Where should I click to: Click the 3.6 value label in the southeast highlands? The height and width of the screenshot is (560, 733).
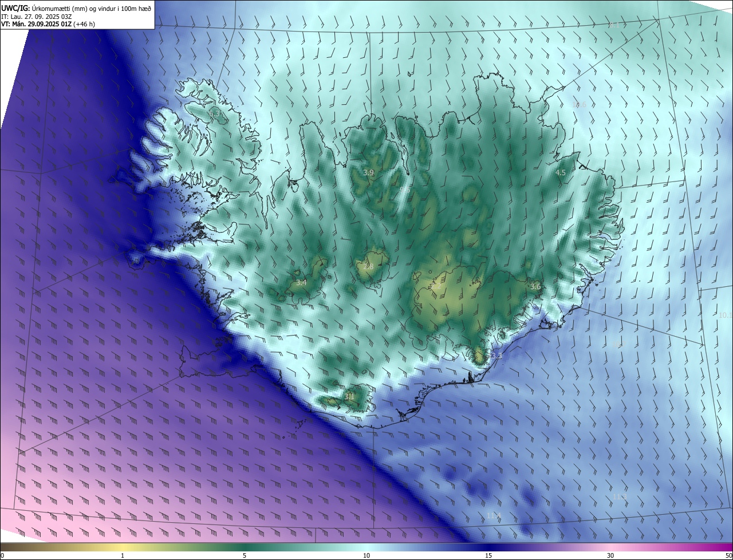535,286
